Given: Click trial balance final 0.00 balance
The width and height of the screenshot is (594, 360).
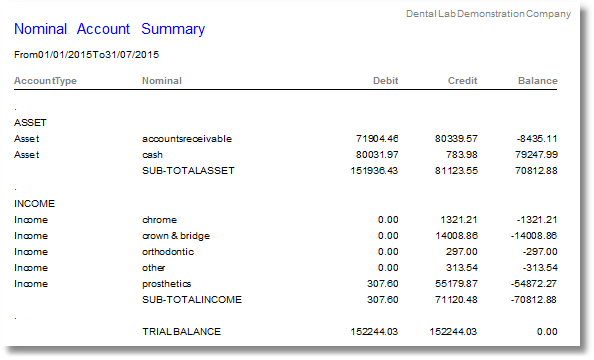Looking at the screenshot, I should (547, 332).
